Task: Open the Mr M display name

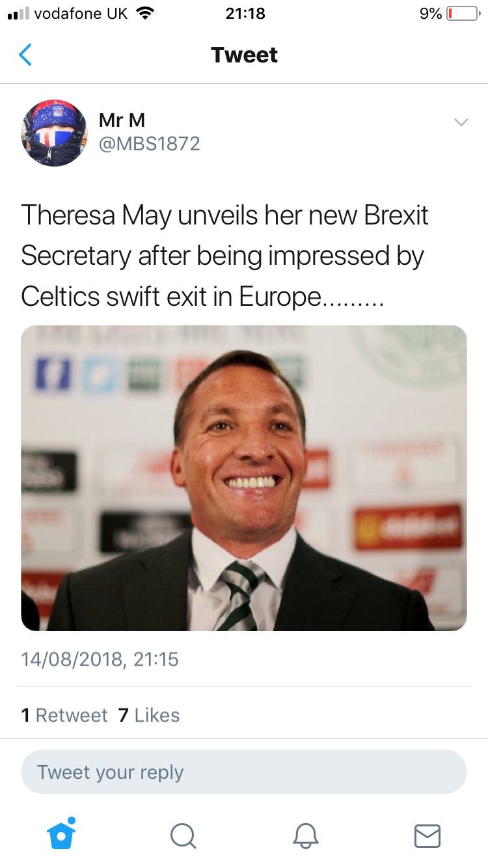Action: 122,120
